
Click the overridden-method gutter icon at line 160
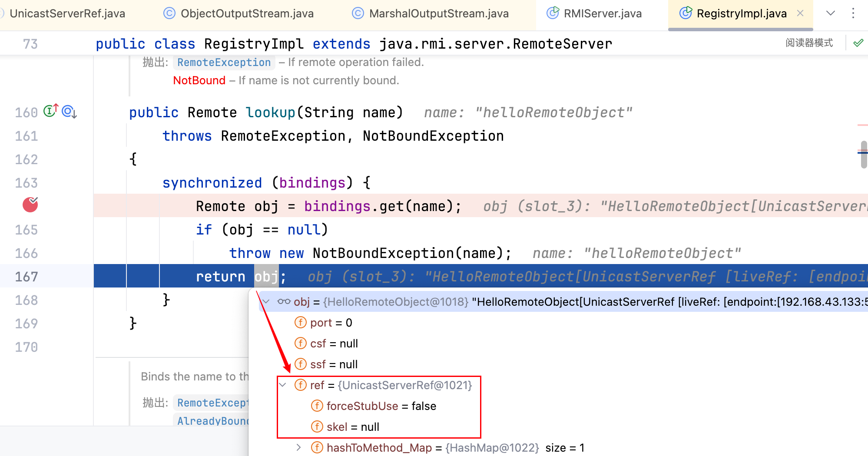pos(69,112)
